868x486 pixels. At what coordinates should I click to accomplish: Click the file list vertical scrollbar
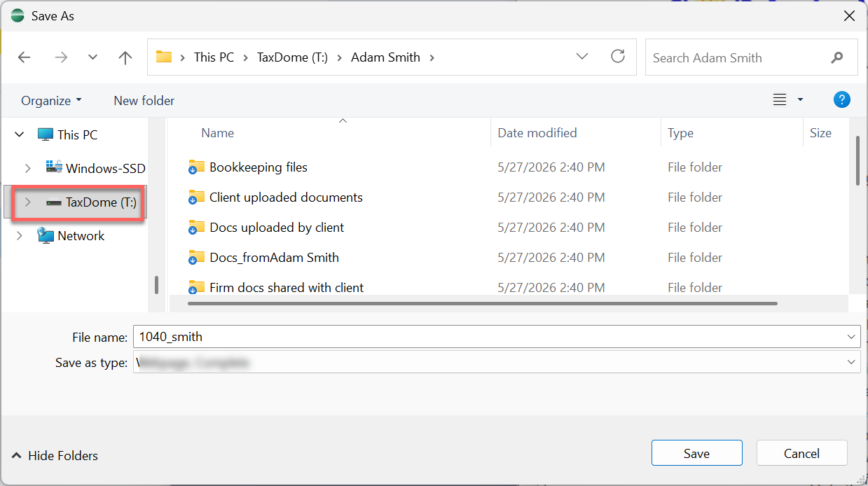858,160
